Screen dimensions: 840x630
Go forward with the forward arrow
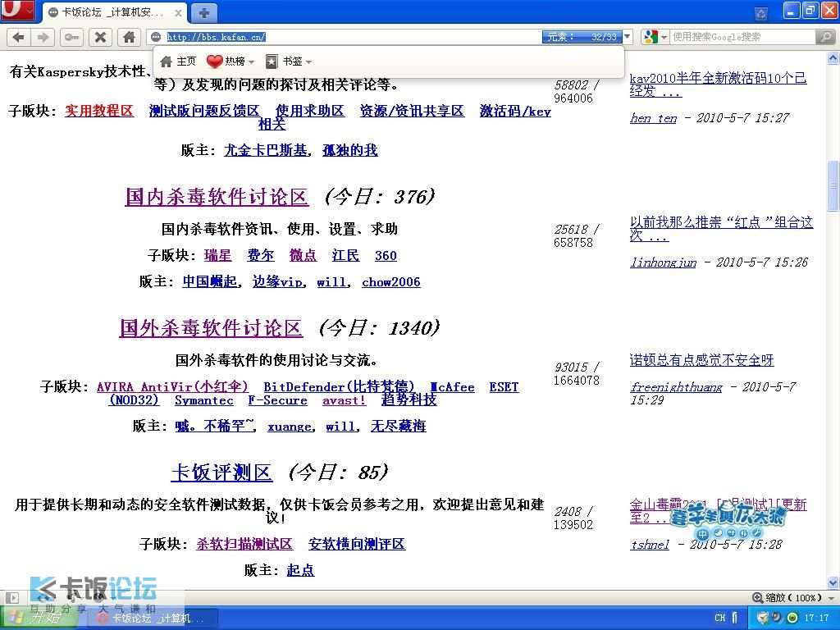tap(43, 37)
